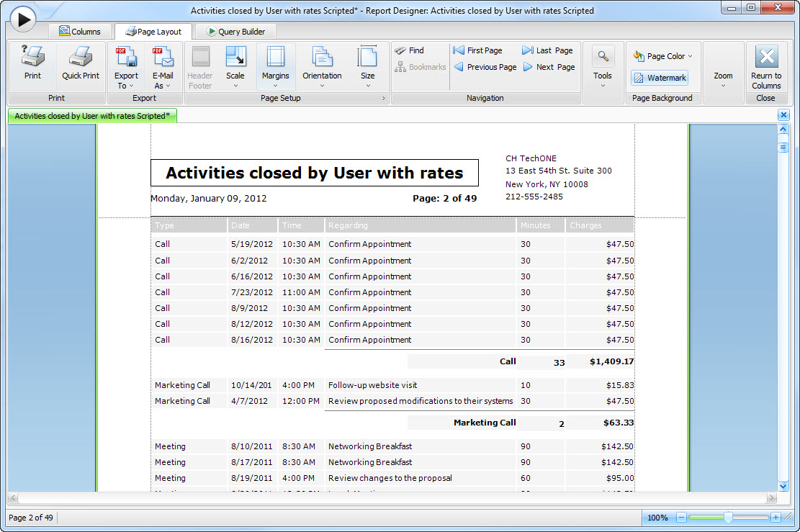Screen dimensions: 800x532
Task: Click the Return to Columns X icon
Action: tap(766, 57)
